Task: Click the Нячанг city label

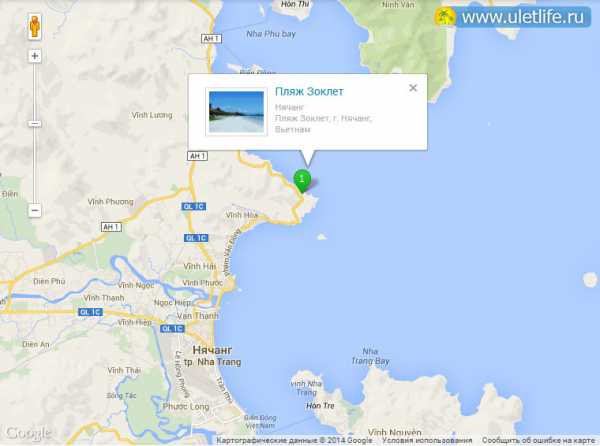Action: pyautogui.click(x=212, y=350)
